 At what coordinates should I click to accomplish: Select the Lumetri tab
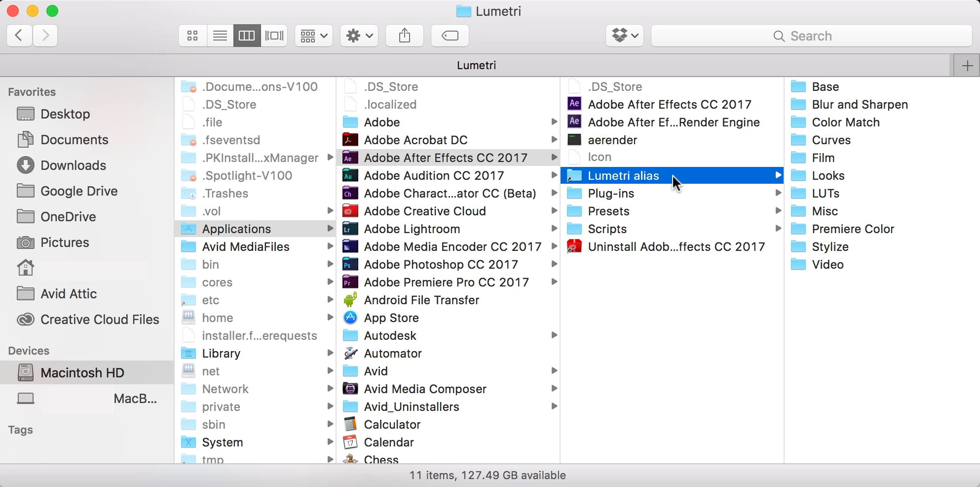476,65
